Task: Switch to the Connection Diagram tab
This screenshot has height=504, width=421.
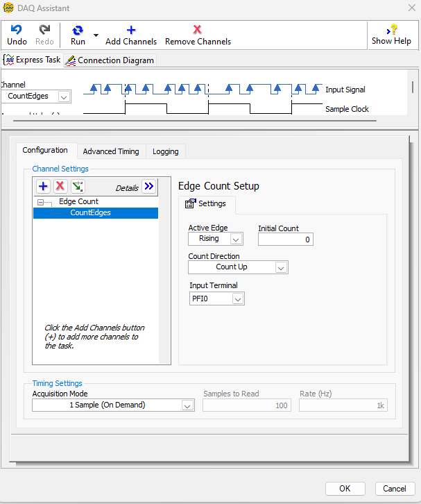Action: pyautogui.click(x=110, y=60)
